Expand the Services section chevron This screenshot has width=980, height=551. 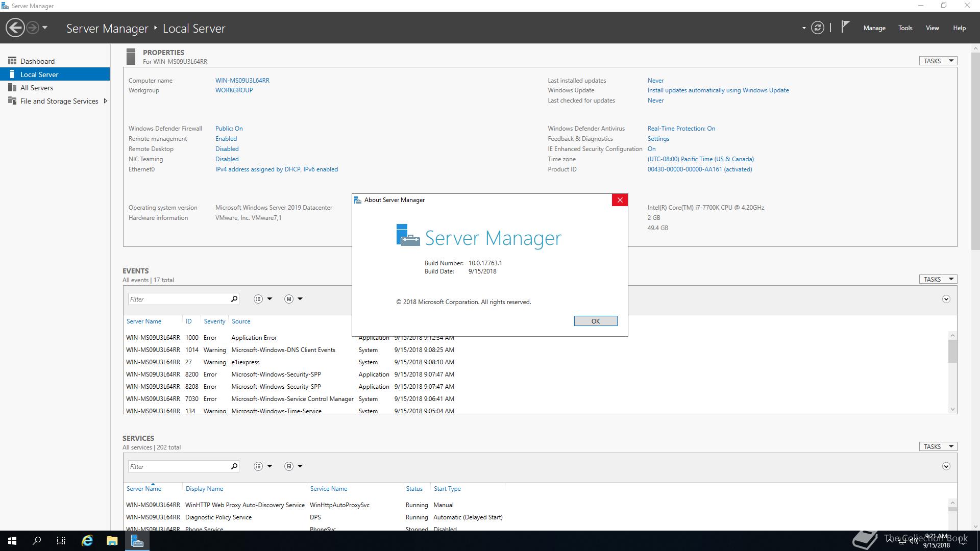(946, 466)
